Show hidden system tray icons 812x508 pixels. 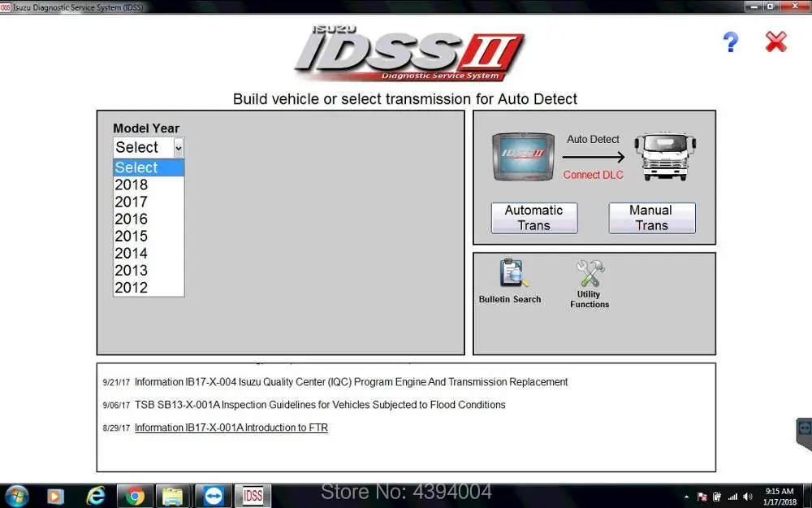[687, 497]
